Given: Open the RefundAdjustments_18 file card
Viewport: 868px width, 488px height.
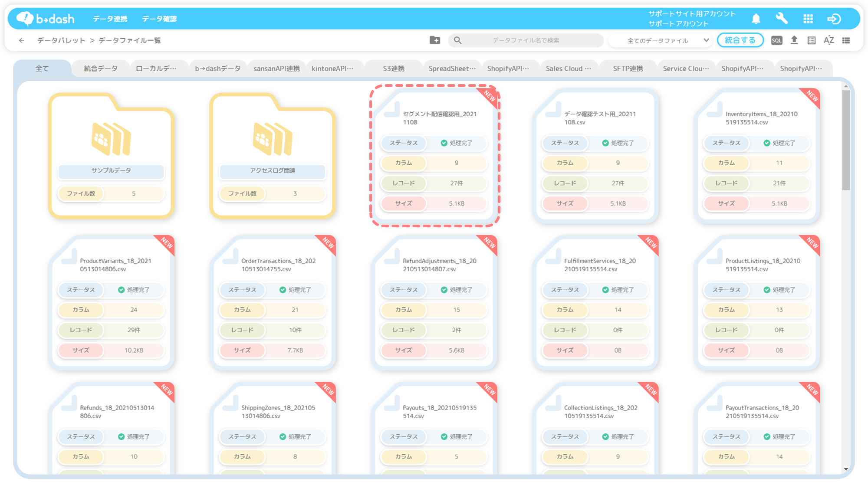Looking at the screenshot, I should pos(434,303).
